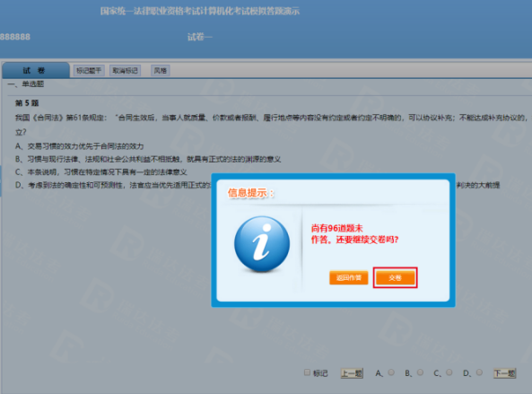532x394 pixels.
Task: Open the 风格 style option
Action: (161, 71)
